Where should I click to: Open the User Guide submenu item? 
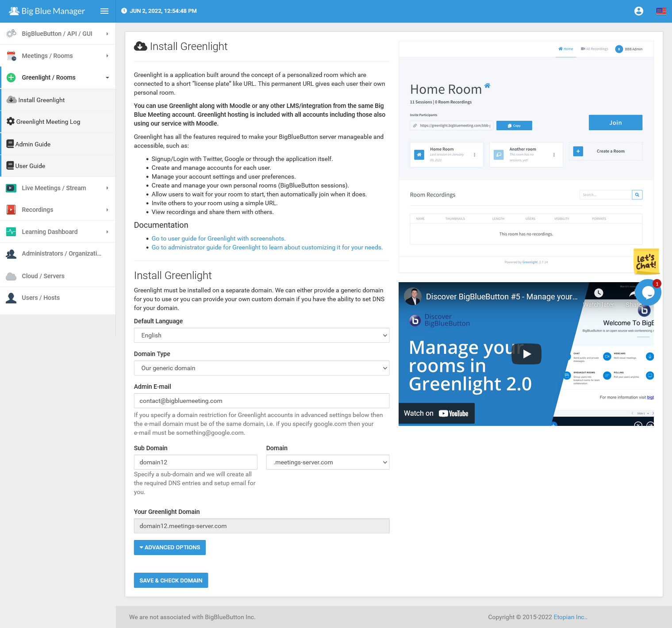click(x=58, y=166)
